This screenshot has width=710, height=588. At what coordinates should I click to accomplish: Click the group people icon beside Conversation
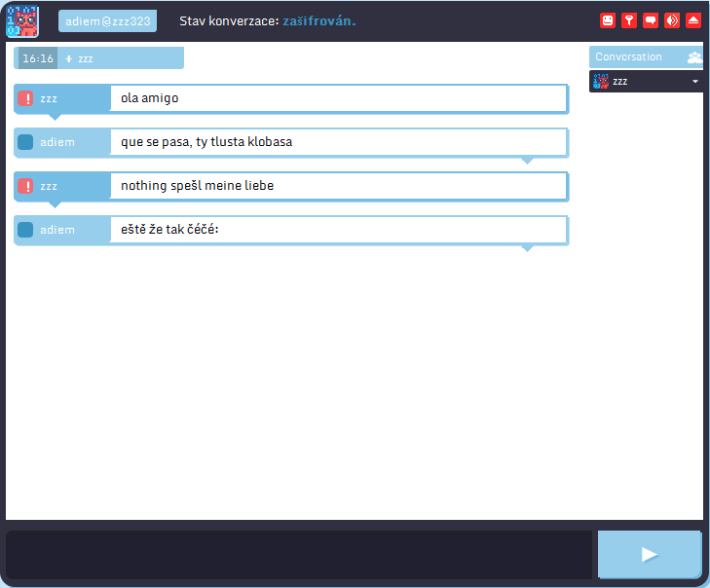(x=694, y=57)
